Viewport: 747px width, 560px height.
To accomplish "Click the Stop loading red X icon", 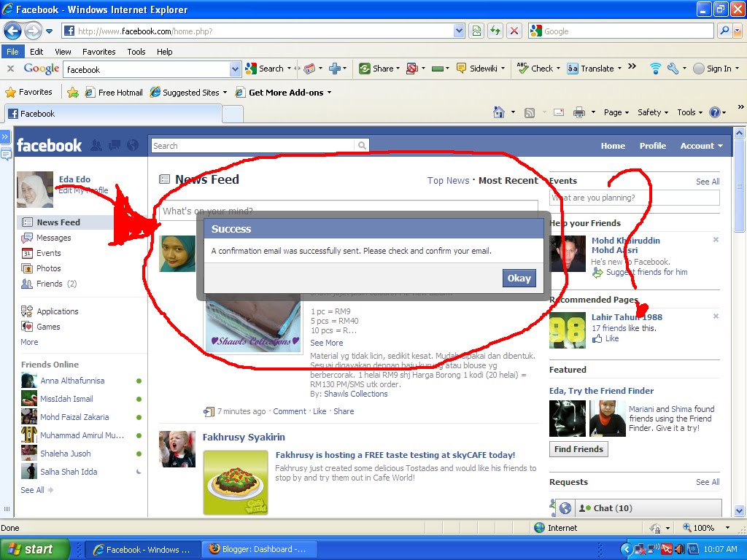I will 514,31.
